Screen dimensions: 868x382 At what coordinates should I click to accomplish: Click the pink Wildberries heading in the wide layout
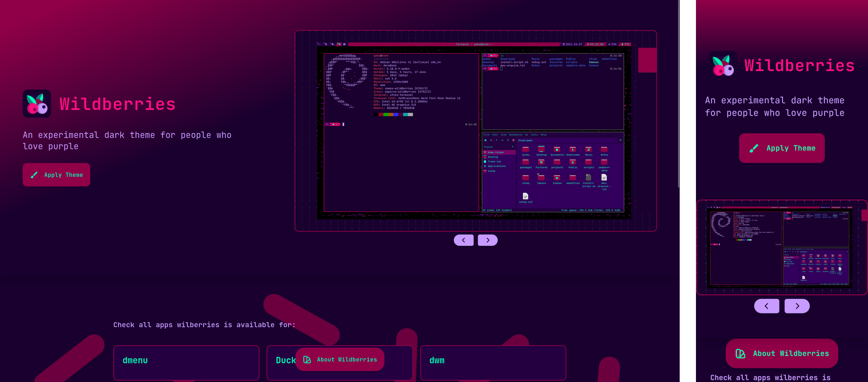(x=118, y=104)
